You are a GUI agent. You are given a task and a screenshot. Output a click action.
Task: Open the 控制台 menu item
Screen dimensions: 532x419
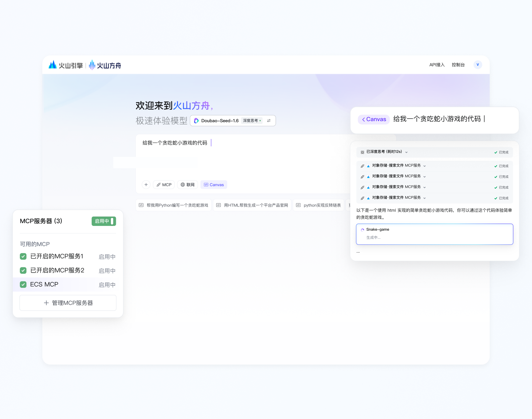(x=458, y=65)
